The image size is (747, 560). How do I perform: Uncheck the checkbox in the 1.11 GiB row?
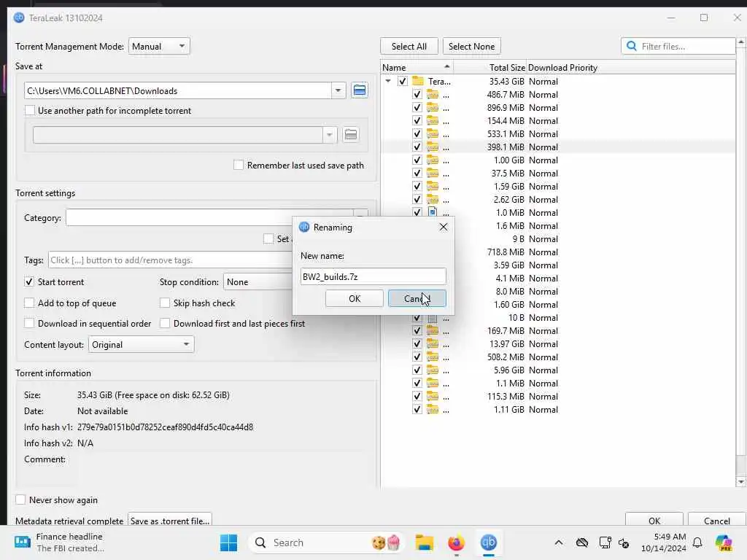[x=417, y=410]
